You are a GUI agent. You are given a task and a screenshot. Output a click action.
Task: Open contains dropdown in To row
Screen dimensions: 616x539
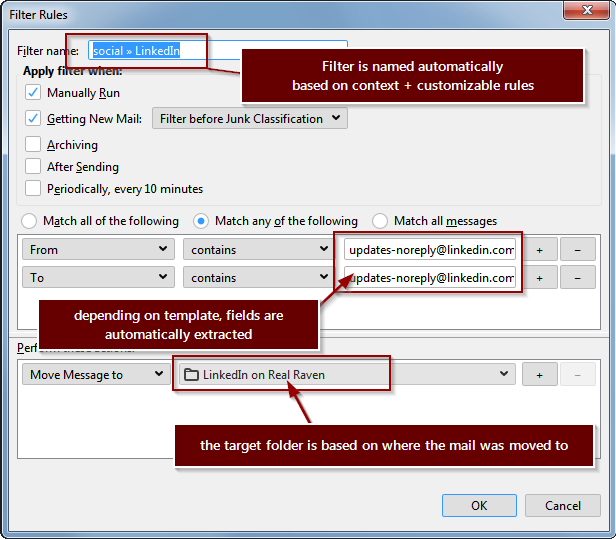click(258, 277)
